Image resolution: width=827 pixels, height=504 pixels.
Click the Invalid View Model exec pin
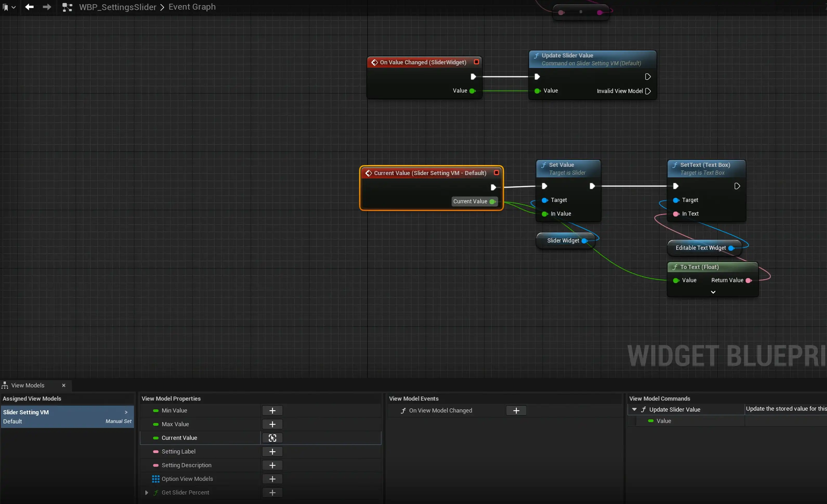point(648,91)
